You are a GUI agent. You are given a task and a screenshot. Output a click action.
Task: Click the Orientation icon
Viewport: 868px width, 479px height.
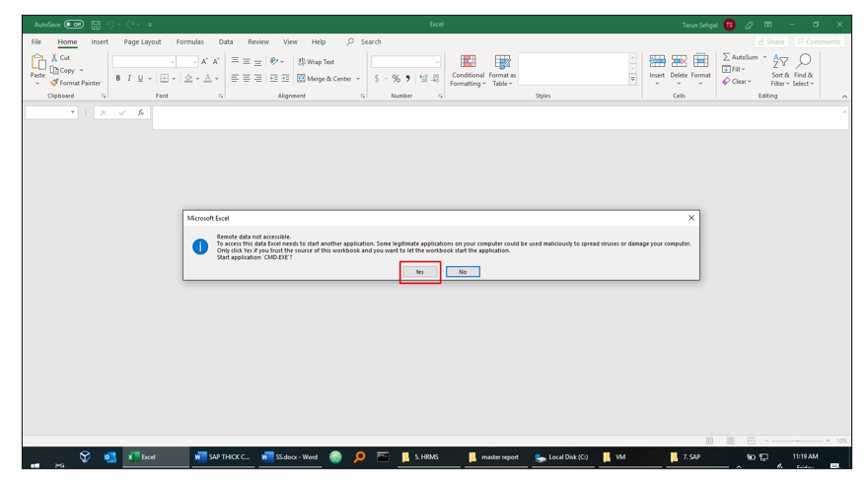coord(273,61)
